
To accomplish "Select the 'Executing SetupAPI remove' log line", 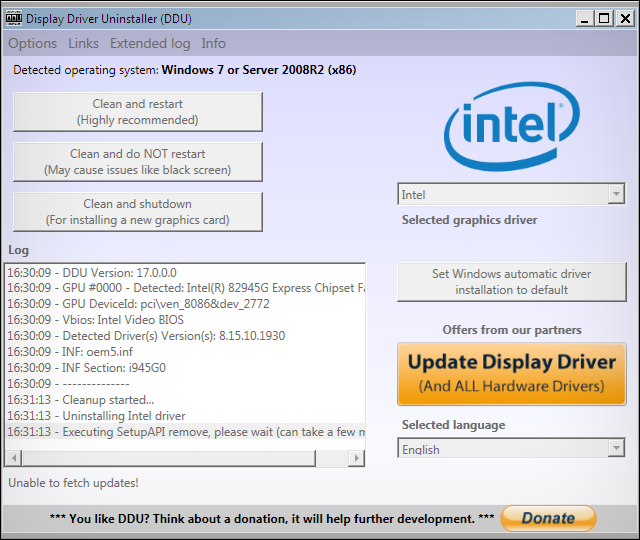I will point(186,431).
